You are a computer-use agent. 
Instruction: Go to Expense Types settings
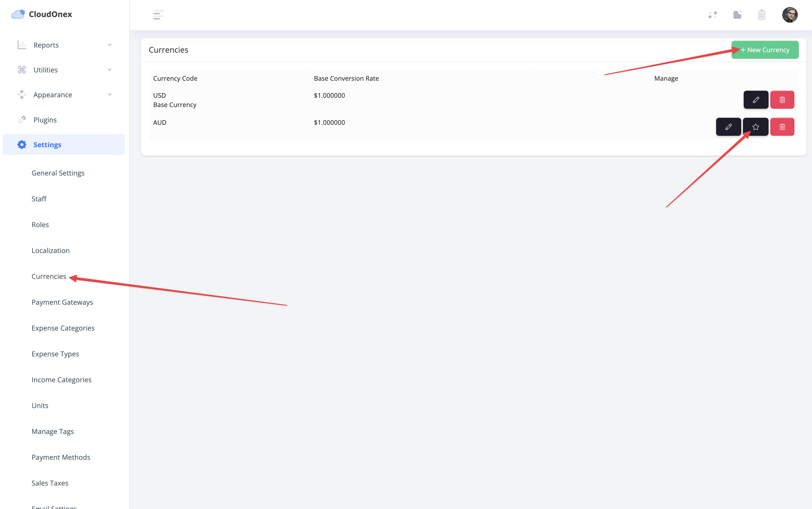click(x=55, y=354)
